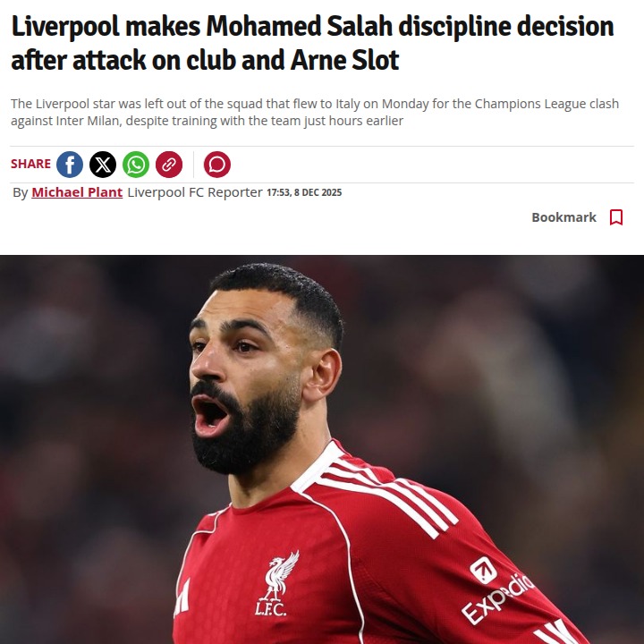
Task: Click "Liverpool FC Reporter" byline text
Action: [195, 192]
